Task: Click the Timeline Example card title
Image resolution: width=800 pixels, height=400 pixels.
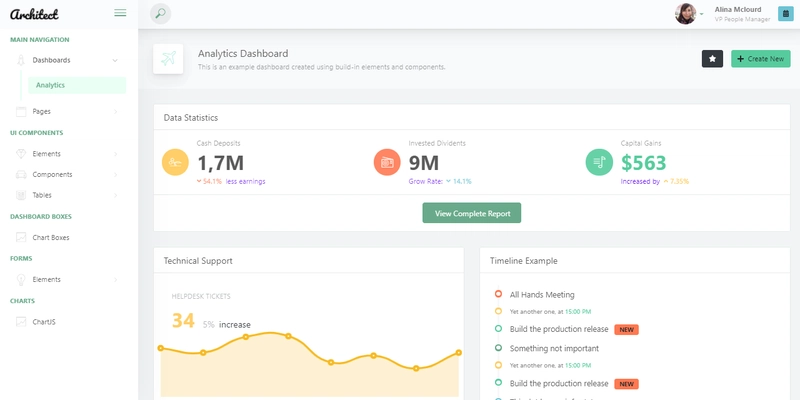Action: click(x=523, y=261)
